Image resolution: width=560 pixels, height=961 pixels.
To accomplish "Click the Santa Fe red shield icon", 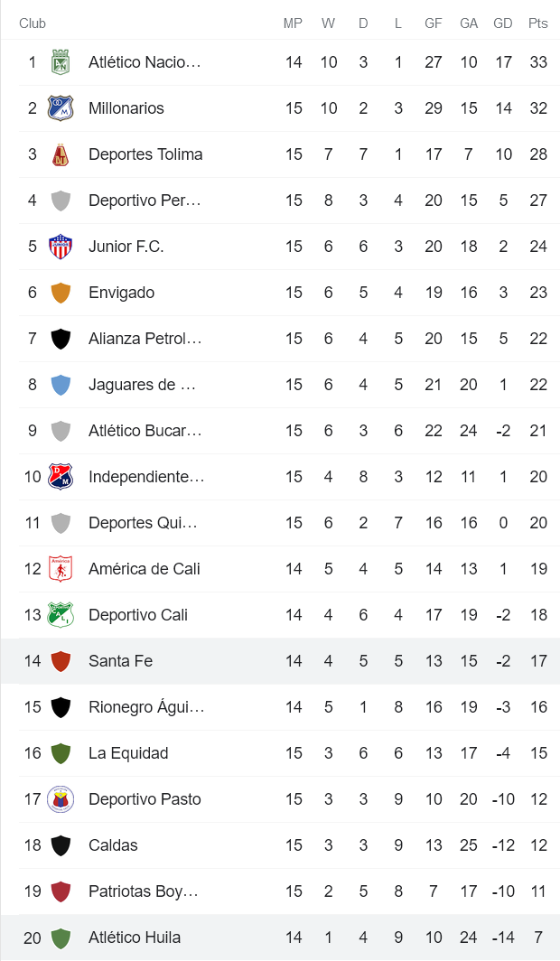I will point(63,661).
